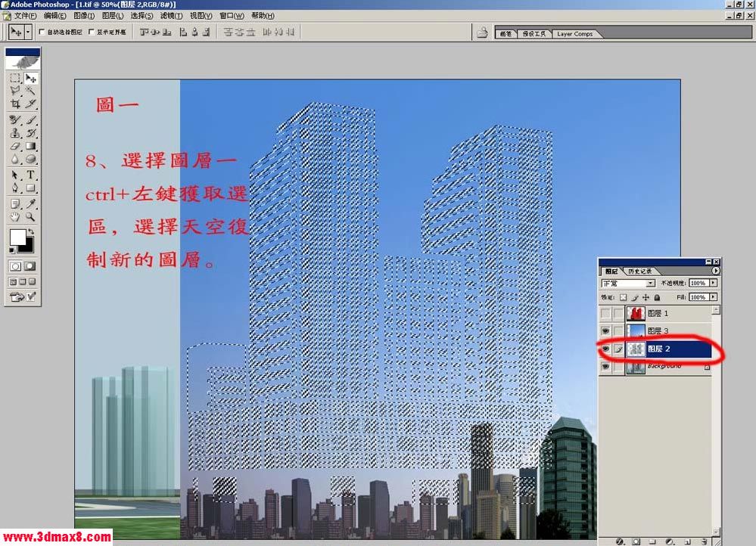Toggle lock all padlock in Layers panel
This screenshot has width=756, height=546.
tap(657, 297)
